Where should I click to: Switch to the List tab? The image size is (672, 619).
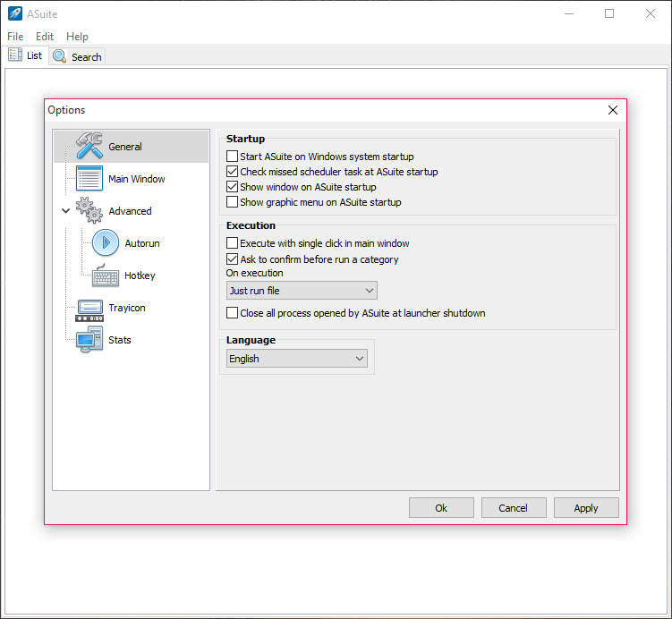(25, 55)
